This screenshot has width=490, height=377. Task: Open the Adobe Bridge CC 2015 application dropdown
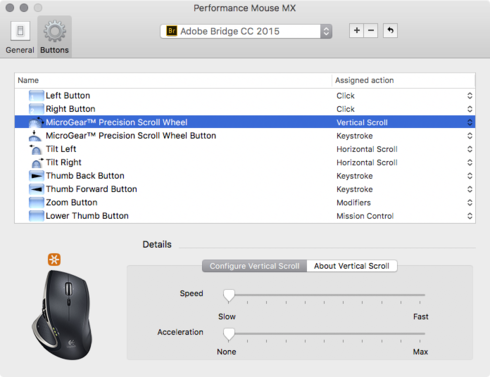pos(246,31)
